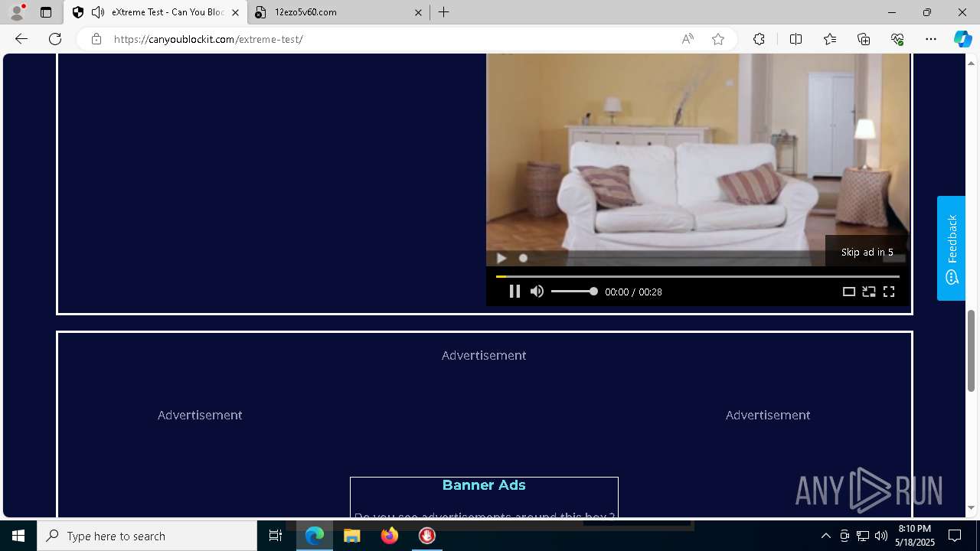The width and height of the screenshot is (980, 551).
Task: Click Skip ad in 5 overlay
Action: tap(867, 252)
